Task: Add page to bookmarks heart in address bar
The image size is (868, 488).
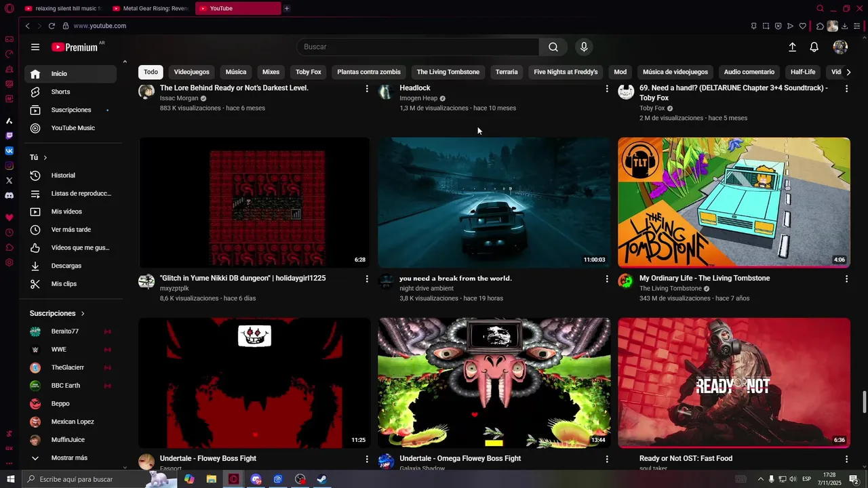Action: (803, 26)
